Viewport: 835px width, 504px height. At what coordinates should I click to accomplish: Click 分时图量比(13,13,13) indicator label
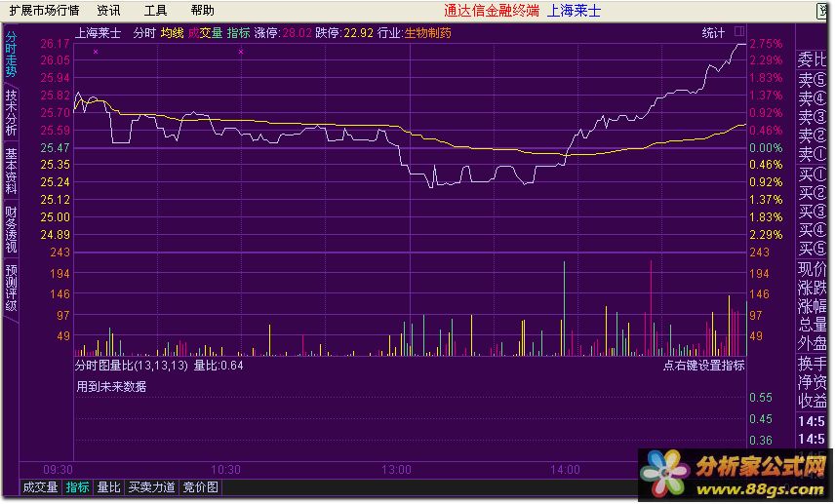click(132, 366)
